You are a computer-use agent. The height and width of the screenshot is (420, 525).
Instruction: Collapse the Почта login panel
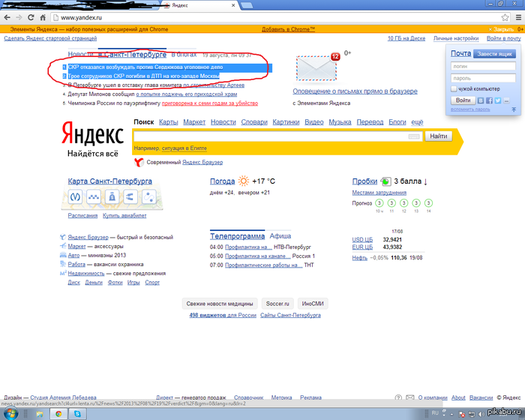click(x=514, y=109)
